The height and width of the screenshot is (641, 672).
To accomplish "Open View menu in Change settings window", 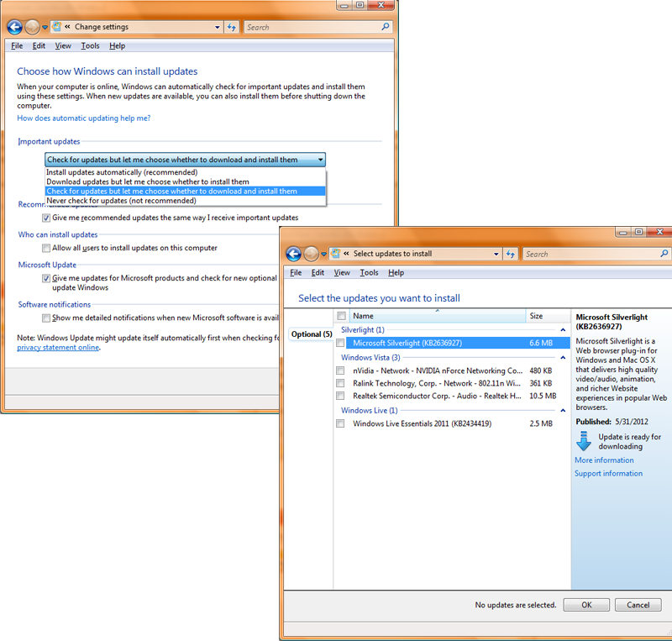I will 63,46.
